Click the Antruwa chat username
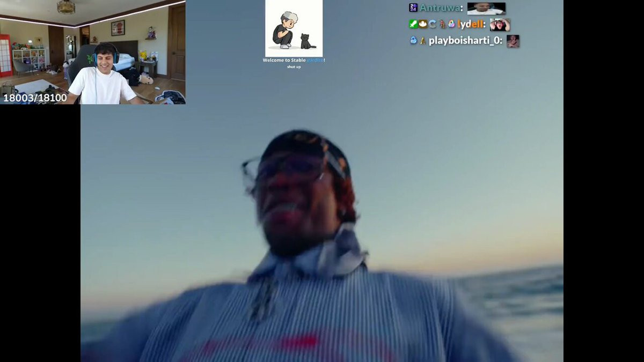The height and width of the screenshot is (362, 644). (440, 8)
